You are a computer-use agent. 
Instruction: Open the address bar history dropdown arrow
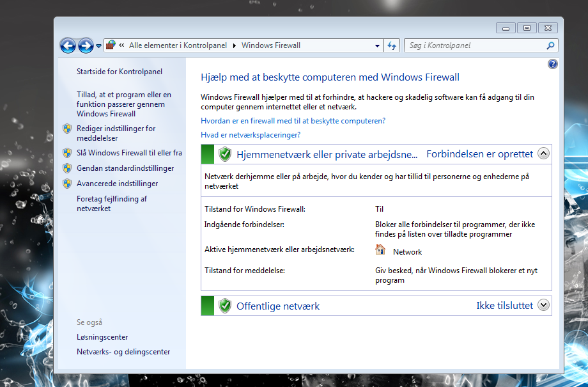click(377, 46)
